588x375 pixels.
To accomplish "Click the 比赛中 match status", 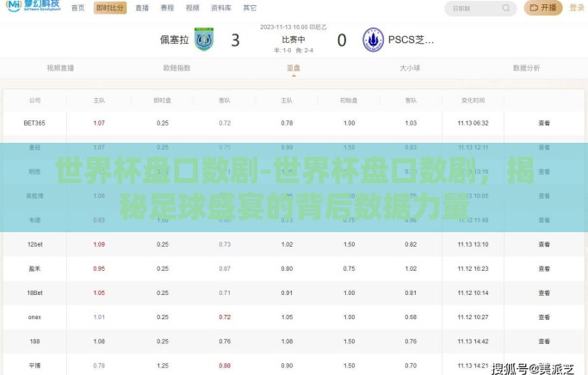I will coord(294,40).
